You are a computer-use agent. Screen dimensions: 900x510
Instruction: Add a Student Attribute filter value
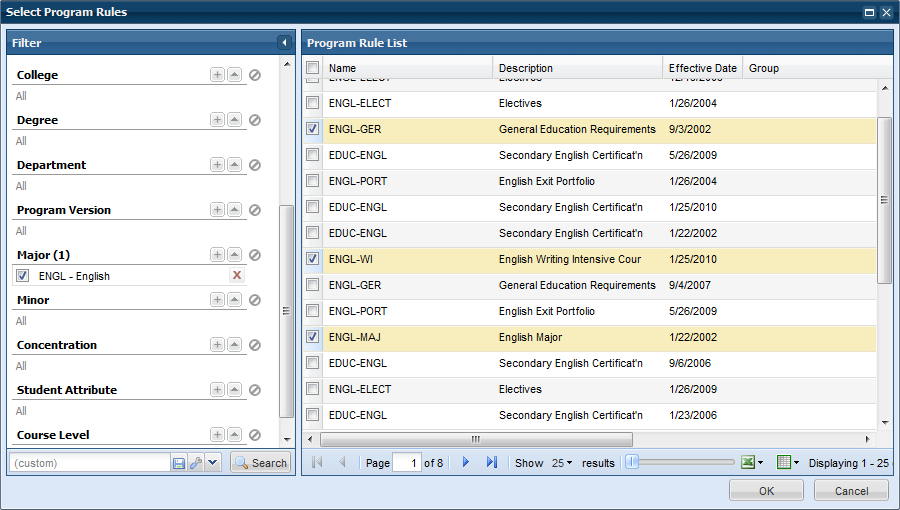pos(217,390)
